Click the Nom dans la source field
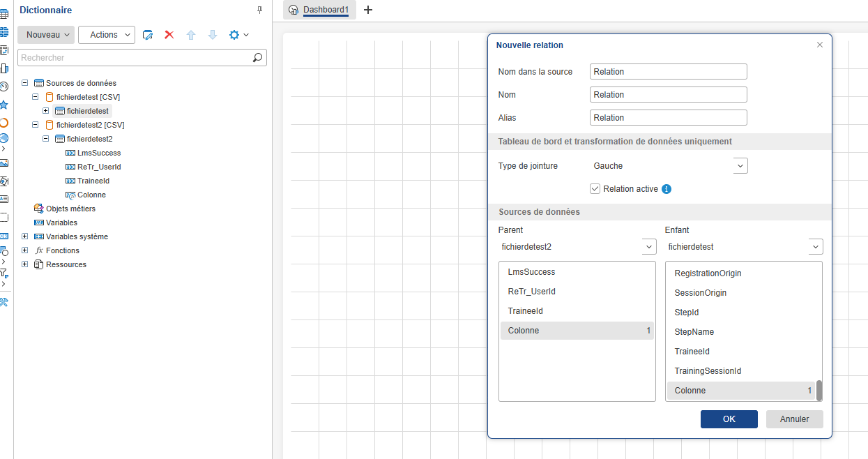 pyautogui.click(x=669, y=72)
